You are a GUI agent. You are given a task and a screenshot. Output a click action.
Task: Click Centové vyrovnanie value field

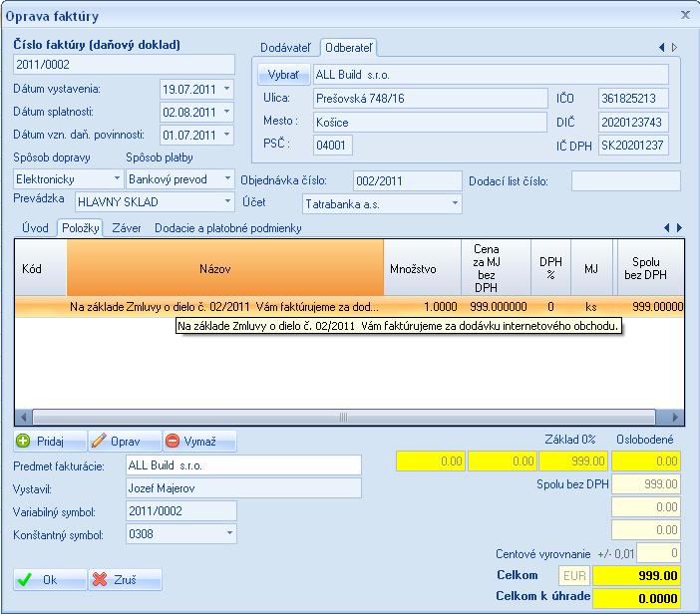658,553
